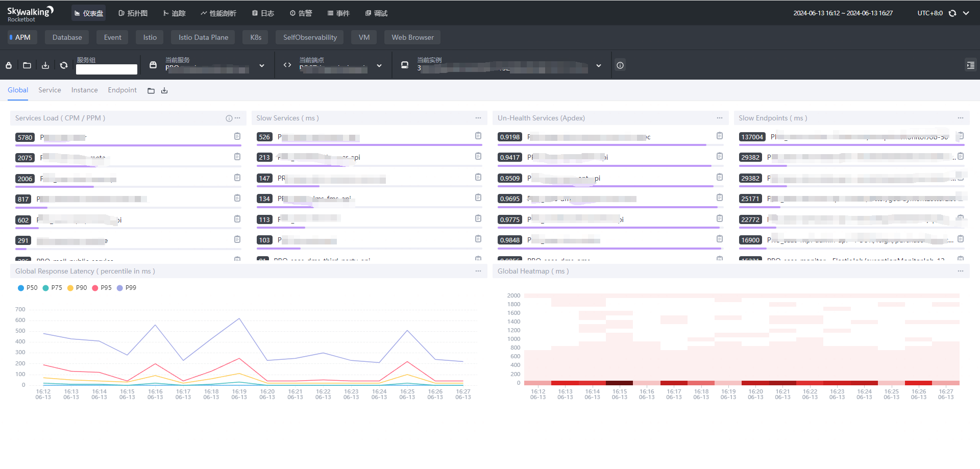Open Slow Endpoints panel more options
The width and height of the screenshot is (980, 469).
click(961, 118)
